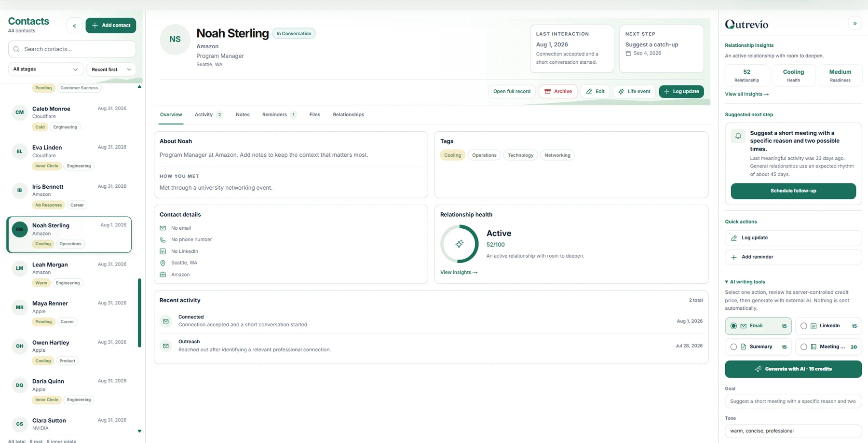This screenshot has width=868, height=443.
Task: Switch to the Reminders tab
Action: click(x=279, y=115)
